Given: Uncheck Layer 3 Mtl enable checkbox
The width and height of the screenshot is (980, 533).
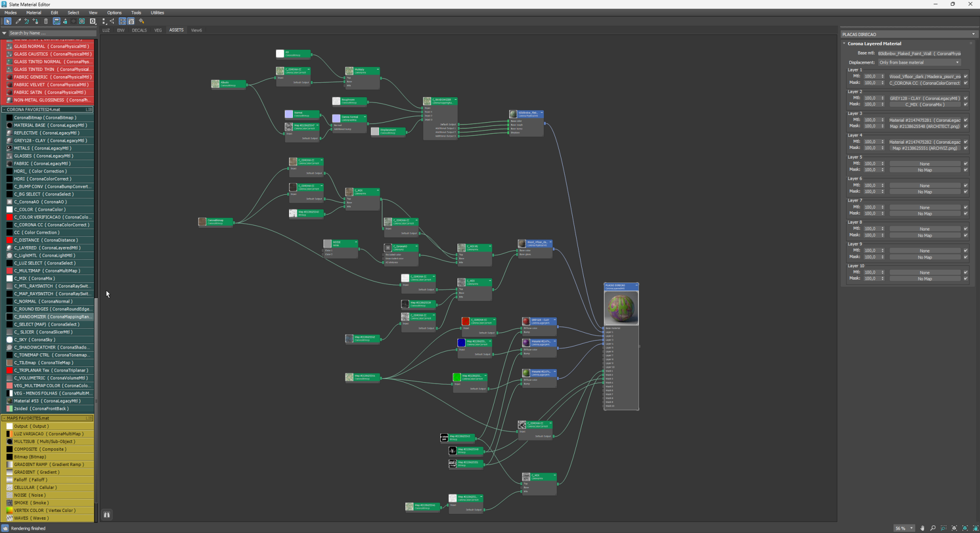Looking at the screenshot, I should click(966, 120).
